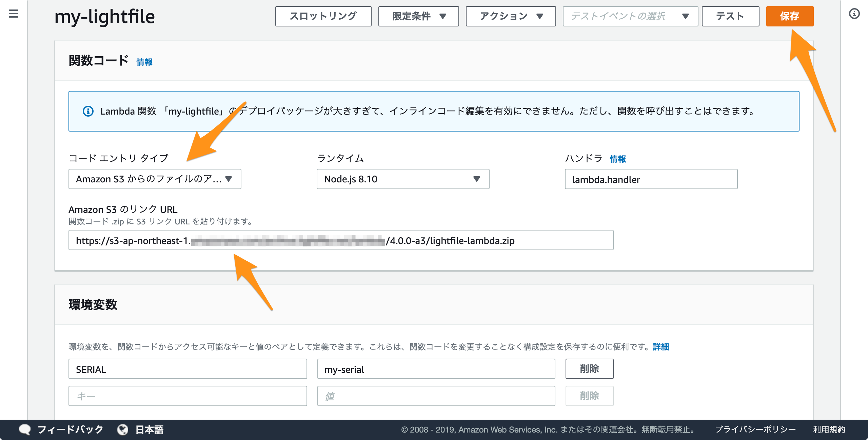
Task: Click the my-lightfile function title
Action: (104, 17)
